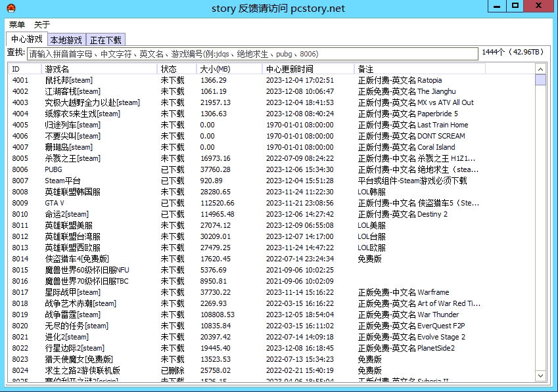Click the remark 正版付费-英文名 Destiny 2
The image size is (558, 392).
coord(403,214)
